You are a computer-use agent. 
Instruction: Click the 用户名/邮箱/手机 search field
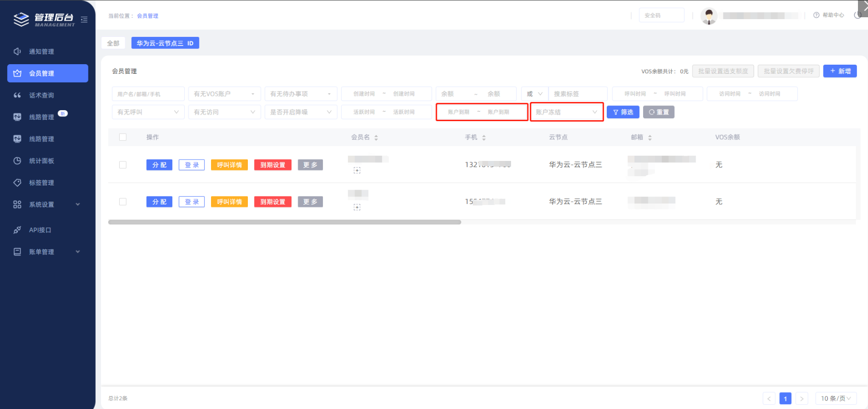click(x=148, y=94)
